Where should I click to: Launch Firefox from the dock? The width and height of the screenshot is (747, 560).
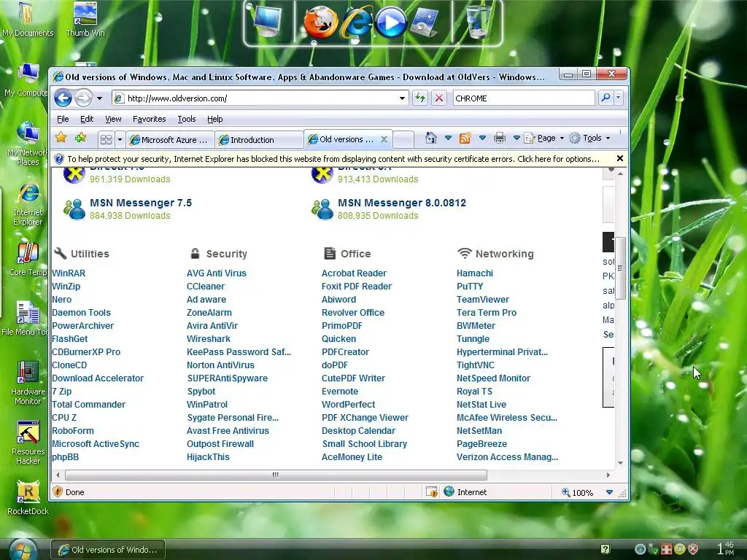click(x=321, y=22)
